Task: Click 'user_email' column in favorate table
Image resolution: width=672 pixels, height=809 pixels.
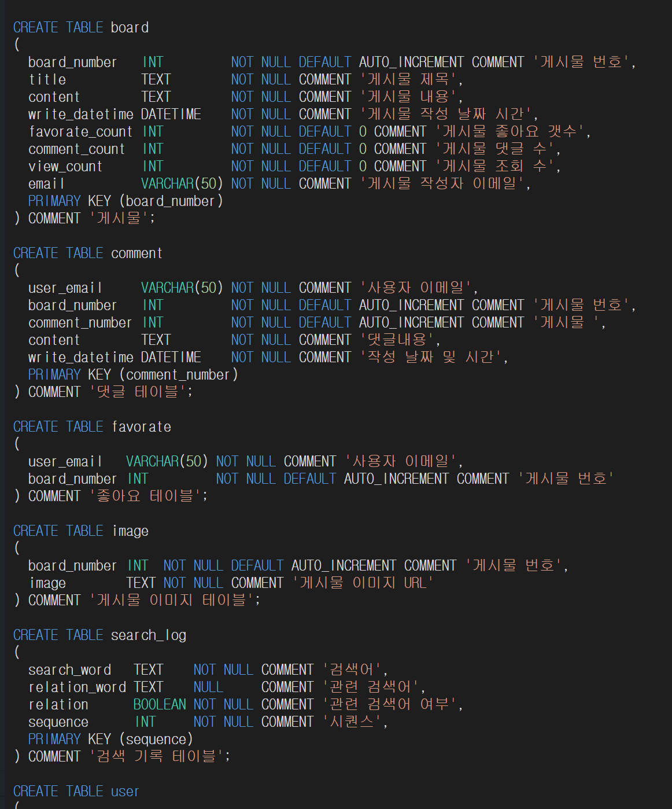Action: point(65,461)
